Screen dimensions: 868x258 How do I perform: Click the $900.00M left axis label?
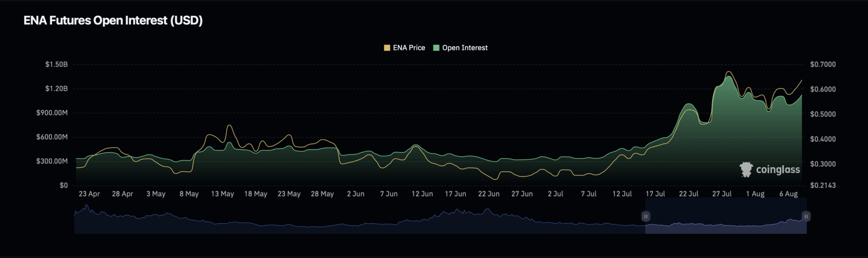click(52, 113)
